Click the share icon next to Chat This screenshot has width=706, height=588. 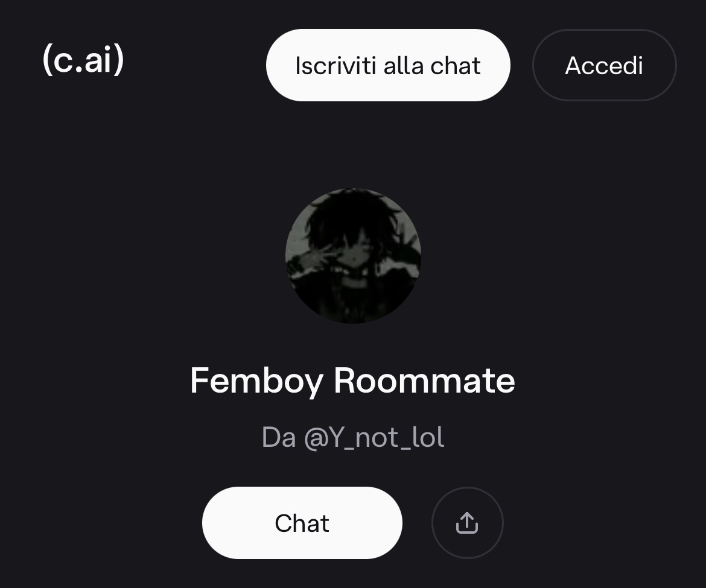coord(468,523)
